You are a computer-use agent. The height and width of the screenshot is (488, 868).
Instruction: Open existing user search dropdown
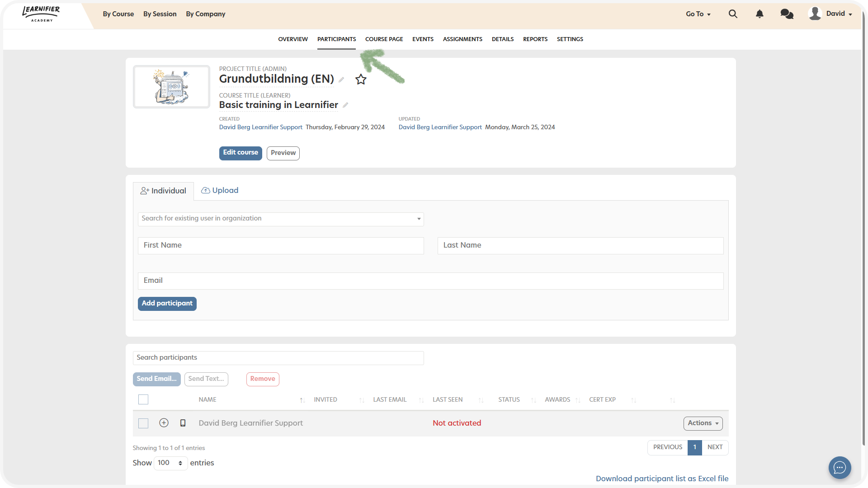click(281, 219)
